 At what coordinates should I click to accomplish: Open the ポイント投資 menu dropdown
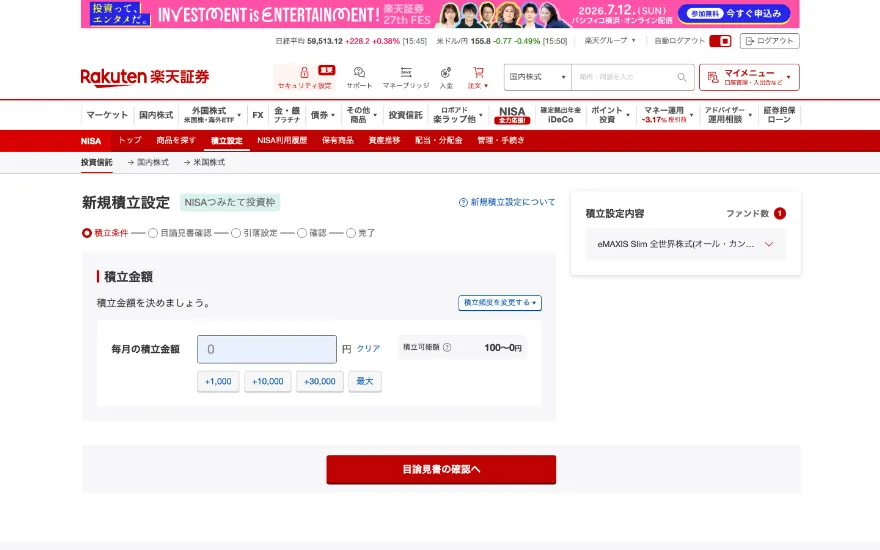(610, 115)
